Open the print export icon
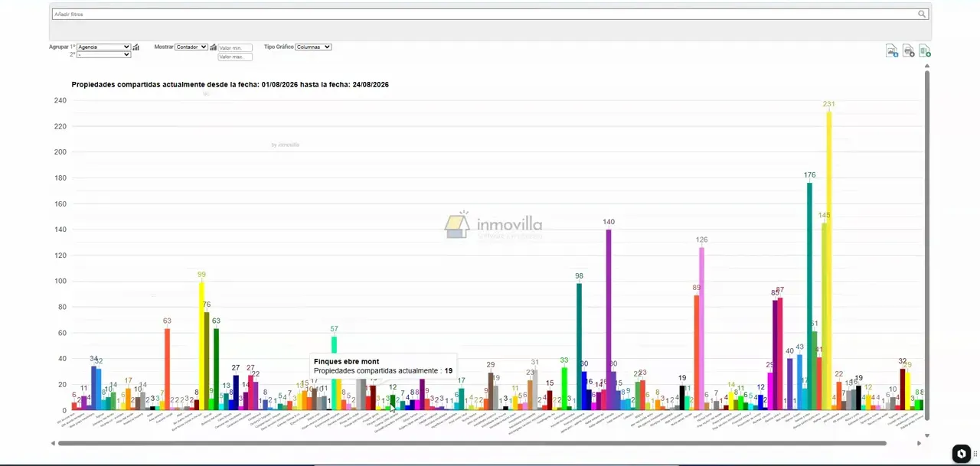Screen dimensions: 980x466 909,51
